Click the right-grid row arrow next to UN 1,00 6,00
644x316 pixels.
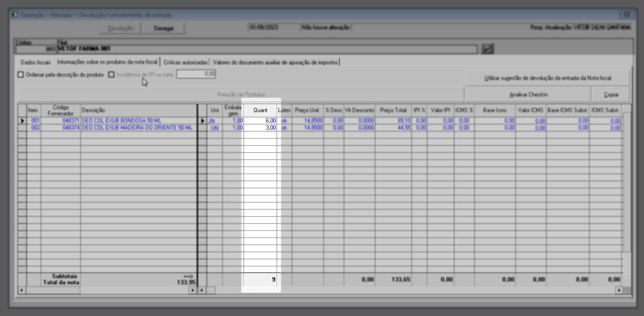tap(203, 121)
